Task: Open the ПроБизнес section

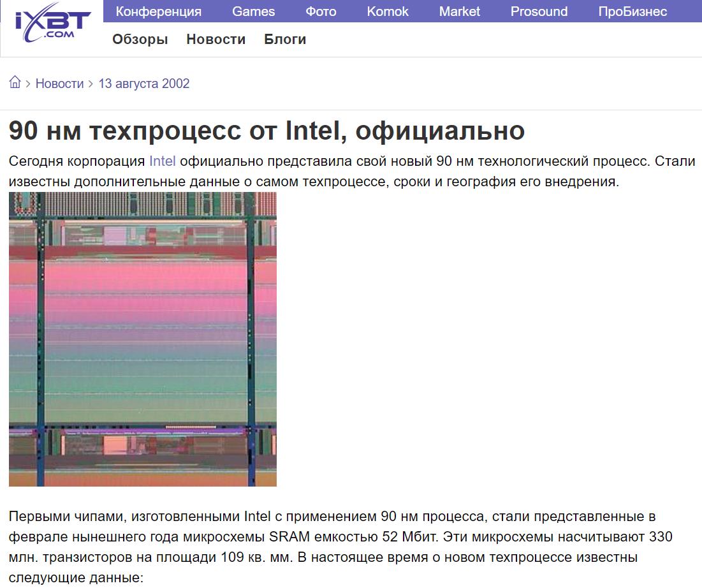Action: (633, 11)
